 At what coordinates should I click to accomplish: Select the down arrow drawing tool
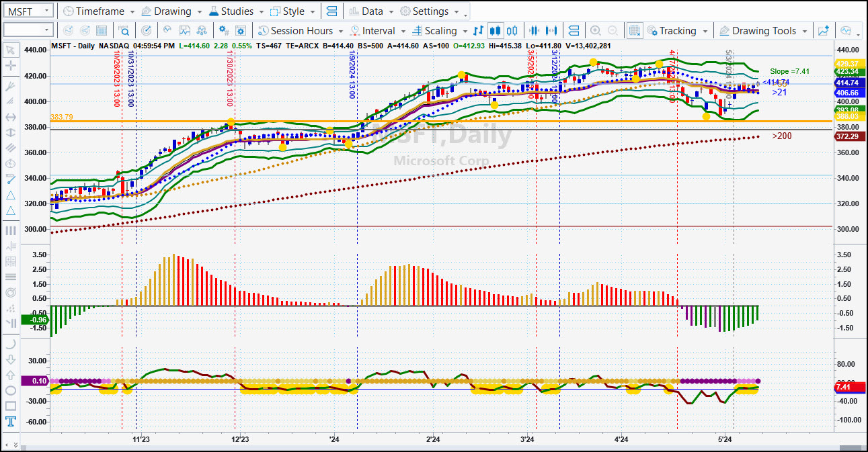10,359
